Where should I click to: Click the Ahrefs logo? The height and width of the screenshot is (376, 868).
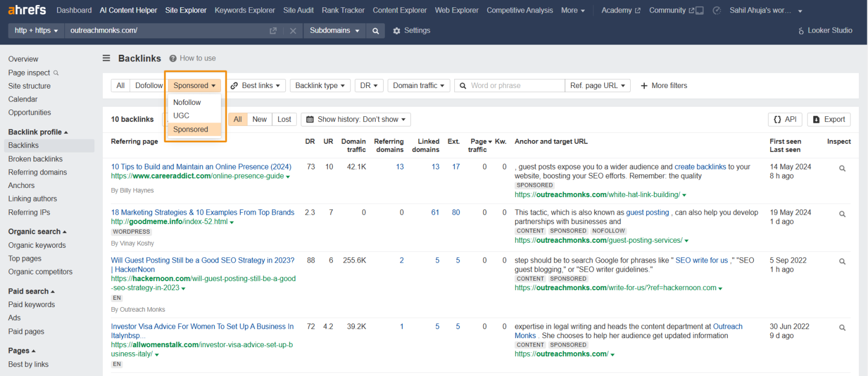coord(28,10)
